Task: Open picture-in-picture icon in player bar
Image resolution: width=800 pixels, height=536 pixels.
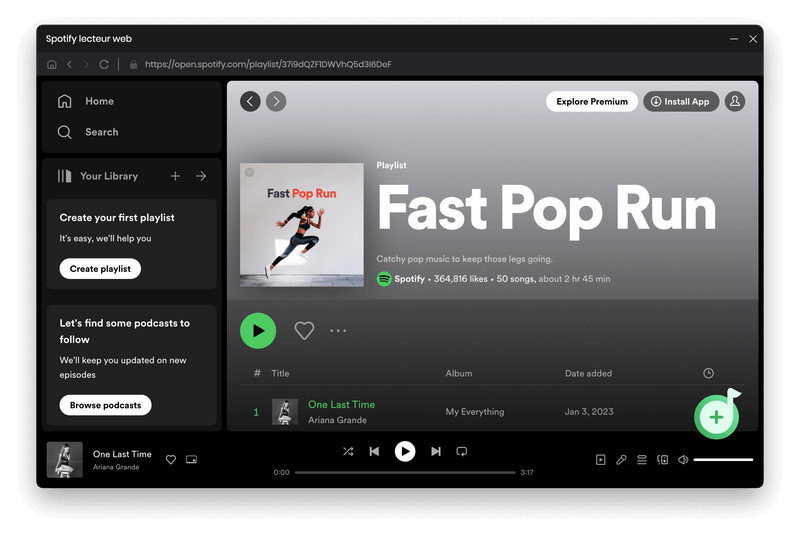Action: coord(191,460)
